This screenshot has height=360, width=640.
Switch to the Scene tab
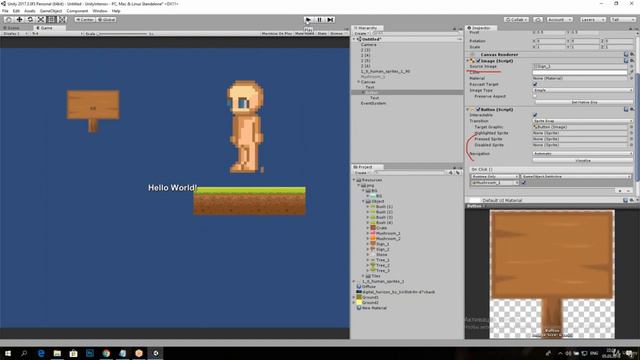click(x=12, y=28)
